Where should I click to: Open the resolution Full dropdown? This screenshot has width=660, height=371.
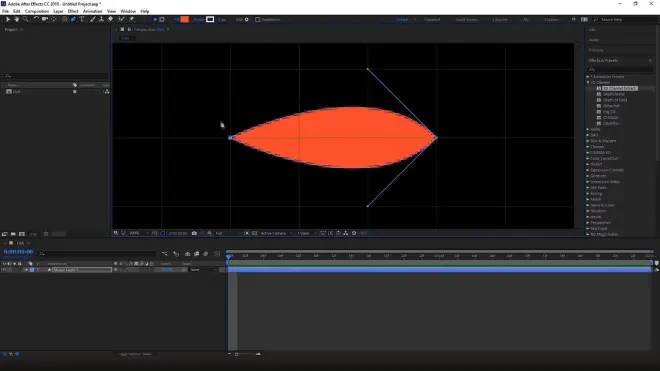(x=228, y=233)
